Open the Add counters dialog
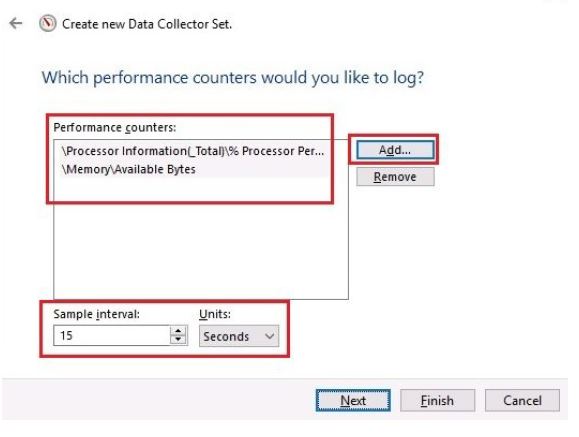The width and height of the screenshot is (579, 437). pos(395,150)
